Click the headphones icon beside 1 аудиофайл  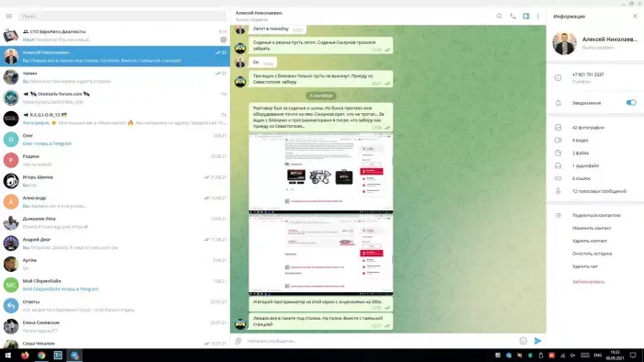(x=558, y=165)
